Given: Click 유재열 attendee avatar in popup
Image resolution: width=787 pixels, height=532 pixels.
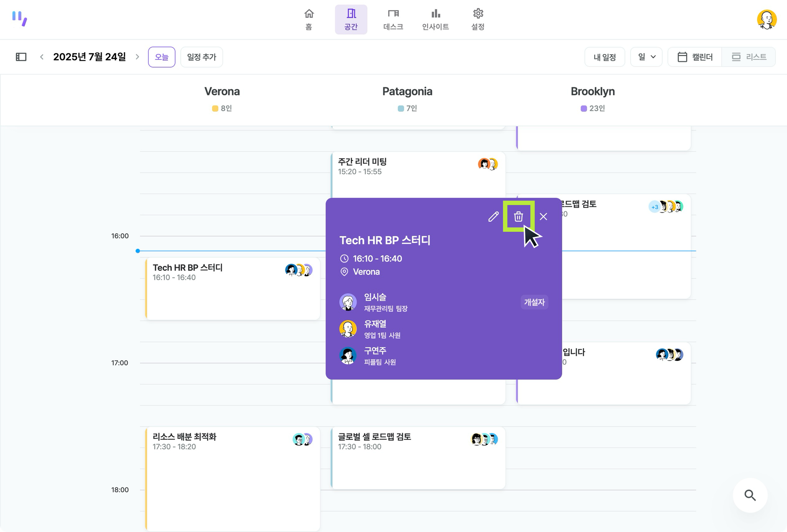Looking at the screenshot, I should coord(348,329).
